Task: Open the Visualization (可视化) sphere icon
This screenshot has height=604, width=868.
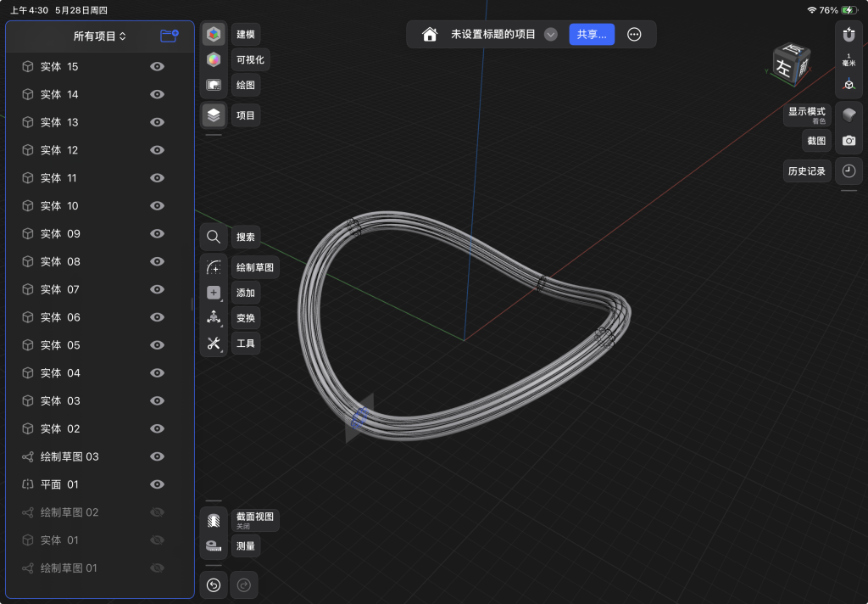Action: [x=214, y=59]
